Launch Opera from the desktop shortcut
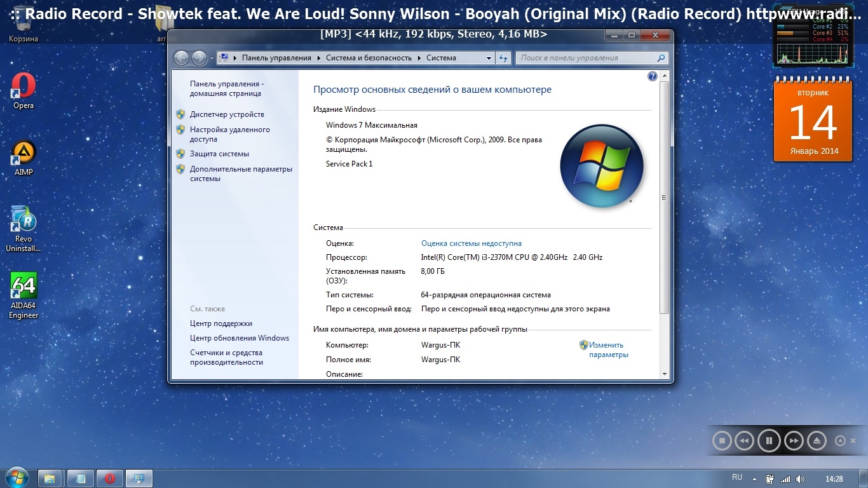This screenshot has height=488, width=868. click(24, 91)
